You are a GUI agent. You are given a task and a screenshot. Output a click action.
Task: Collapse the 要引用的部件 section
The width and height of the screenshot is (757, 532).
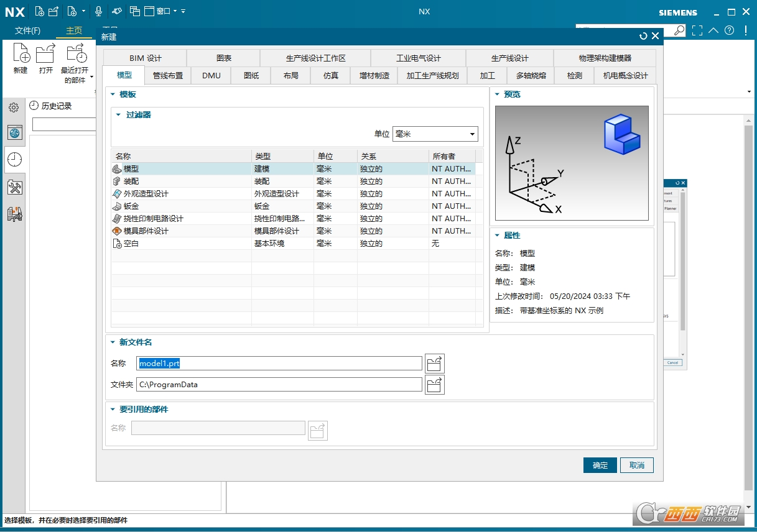[x=113, y=410]
